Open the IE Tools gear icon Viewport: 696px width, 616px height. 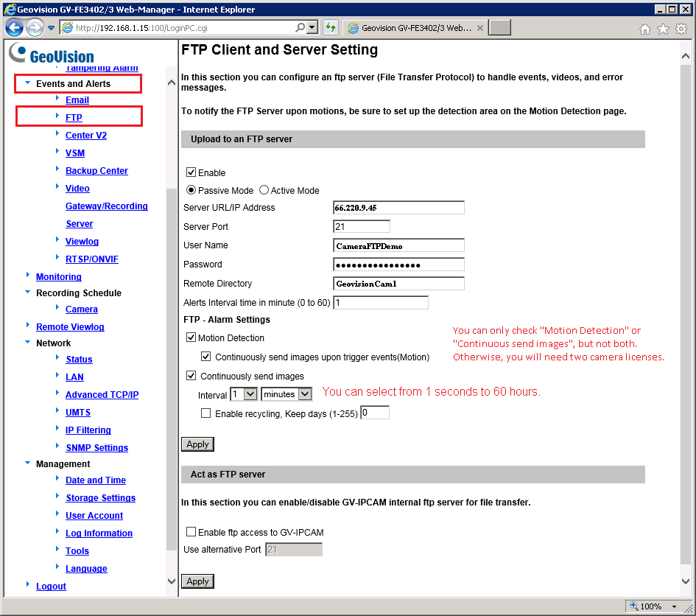pyautogui.click(x=681, y=29)
